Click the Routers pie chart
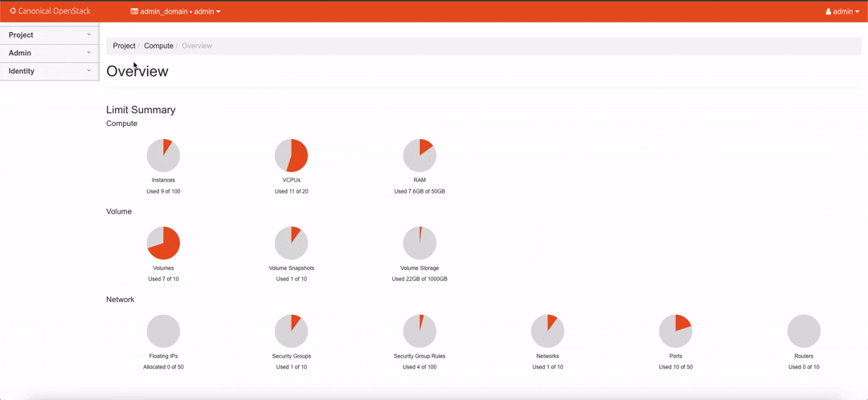868x400 pixels. pyautogui.click(x=804, y=331)
